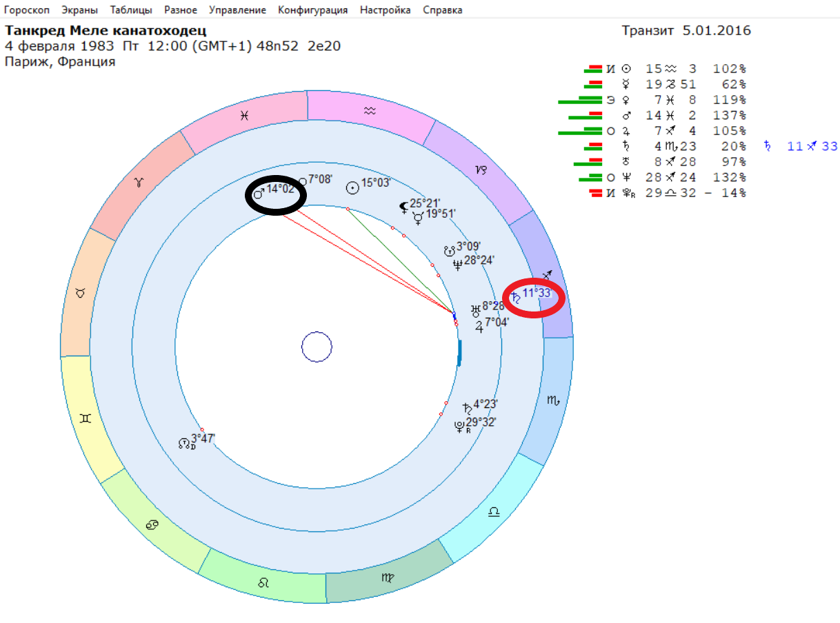Click the blue marker on inner circle edge
840x623 pixels.
pyautogui.click(x=459, y=351)
